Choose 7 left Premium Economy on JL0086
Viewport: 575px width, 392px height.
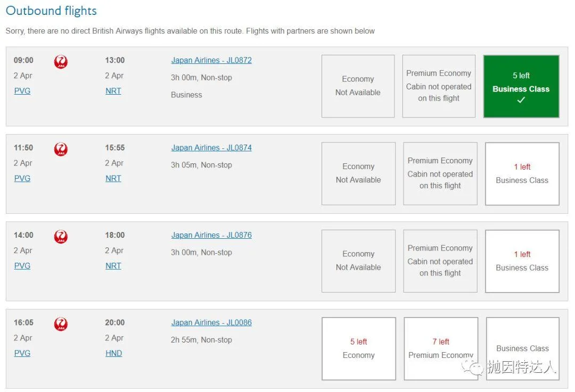click(x=441, y=348)
